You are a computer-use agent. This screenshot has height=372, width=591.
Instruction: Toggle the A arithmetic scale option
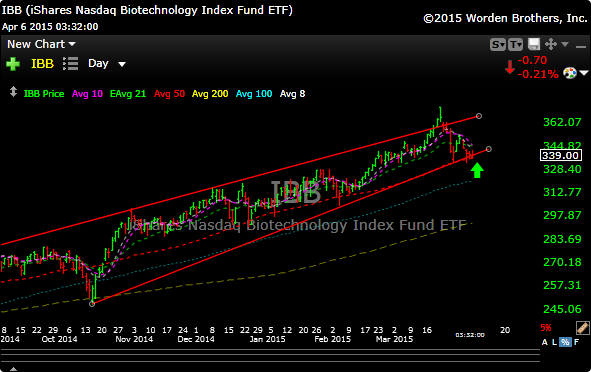tap(544, 342)
